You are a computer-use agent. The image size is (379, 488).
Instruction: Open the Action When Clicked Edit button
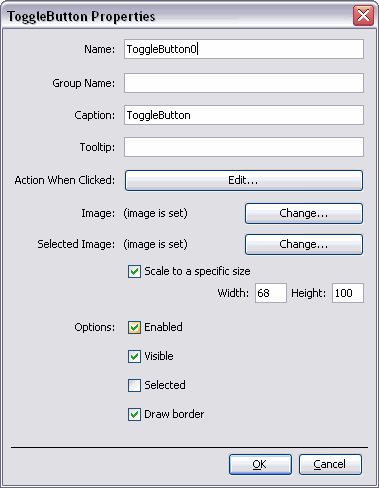pos(244,180)
